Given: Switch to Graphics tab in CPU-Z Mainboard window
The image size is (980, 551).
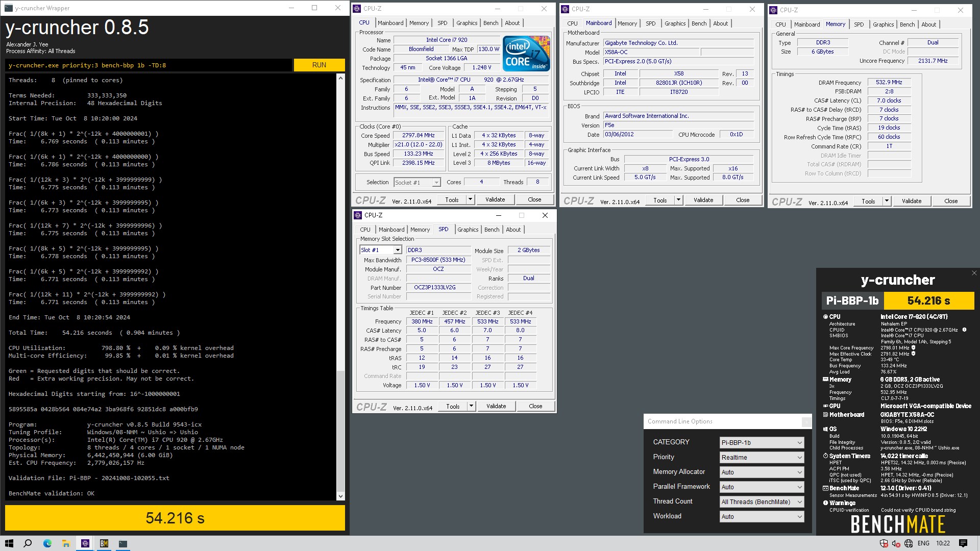Looking at the screenshot, I should (x=675, y=23).
